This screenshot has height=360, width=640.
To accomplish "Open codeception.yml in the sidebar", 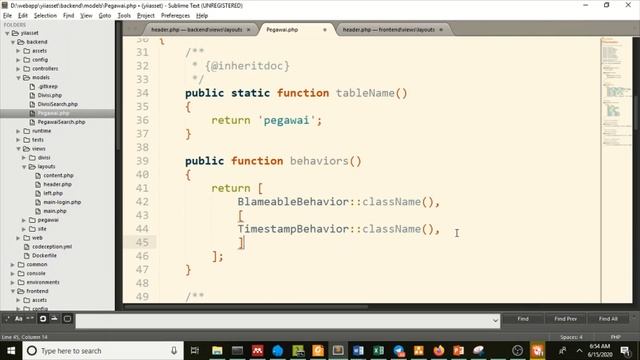I will point(52,247).
